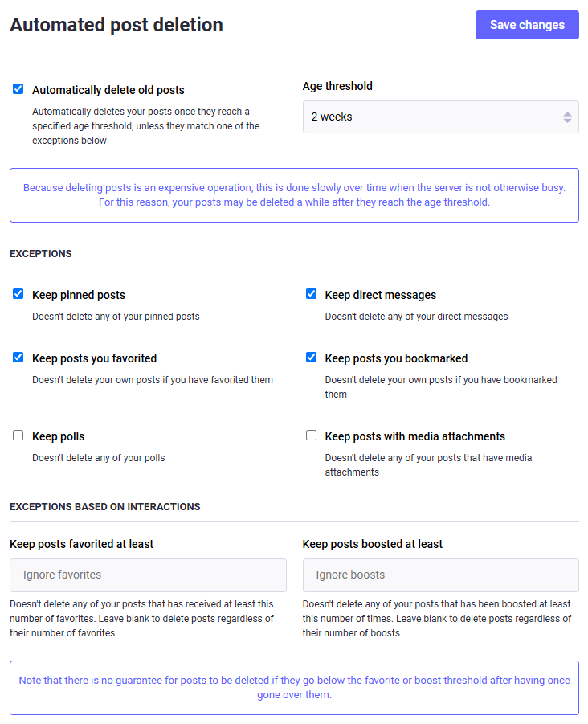
Task: Click the 'Ignore boosts' input field
Action: tap(440, 575)
